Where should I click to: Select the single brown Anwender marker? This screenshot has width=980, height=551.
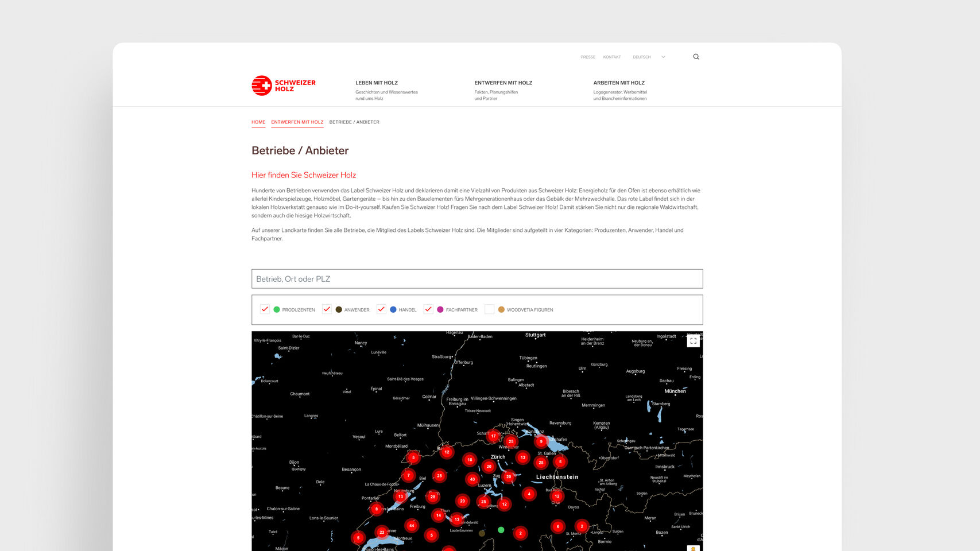click(482, 533)
